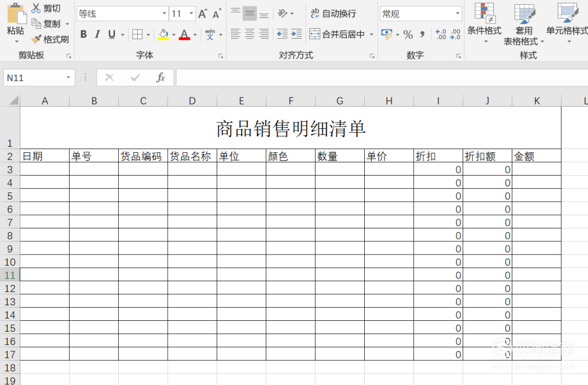Click the Wrap Text (自动换行) icon

pos(326,13)
